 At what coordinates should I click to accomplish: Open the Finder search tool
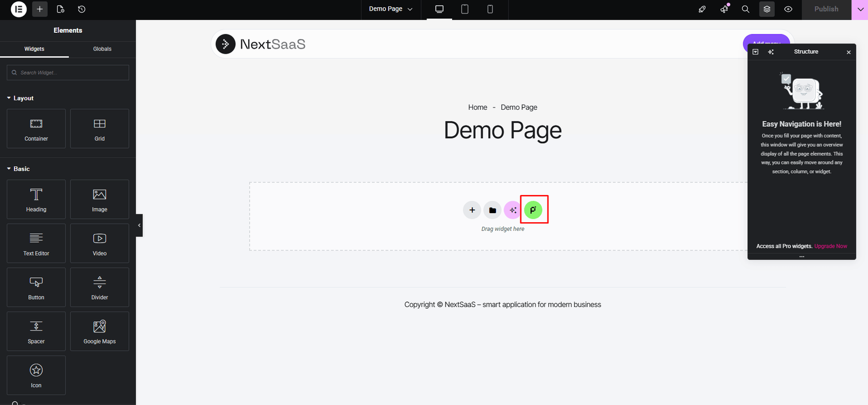(x=745, y=9)
